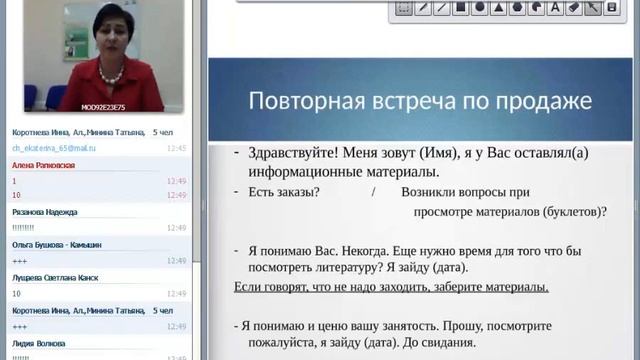Click the slide line Есть заказы?
Screen dimensions: 640x360
point(284,192)
